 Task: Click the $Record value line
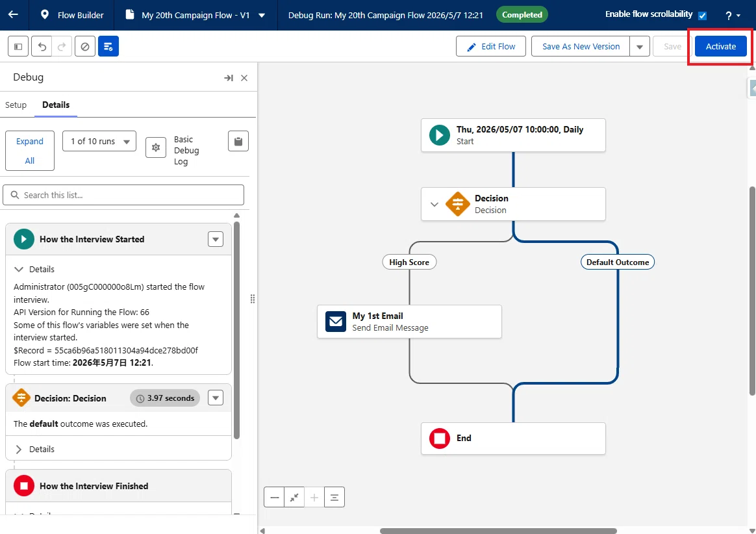[106, 350]
